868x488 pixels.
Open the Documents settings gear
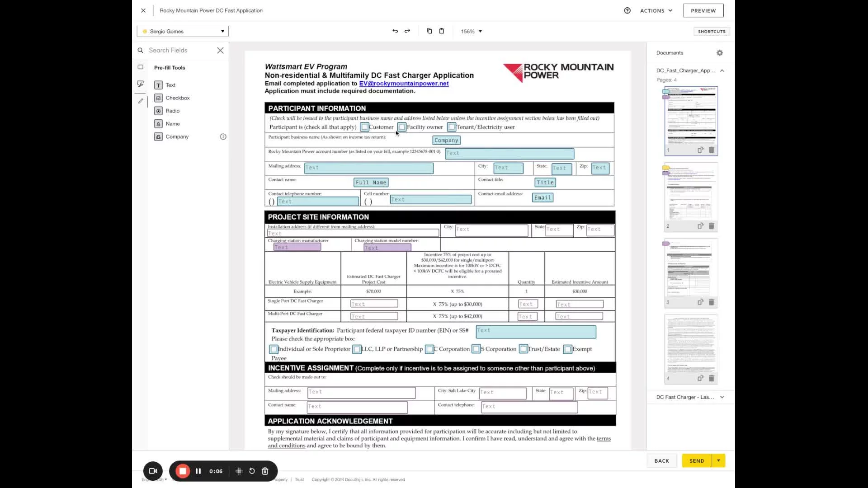tap(720, 53)
